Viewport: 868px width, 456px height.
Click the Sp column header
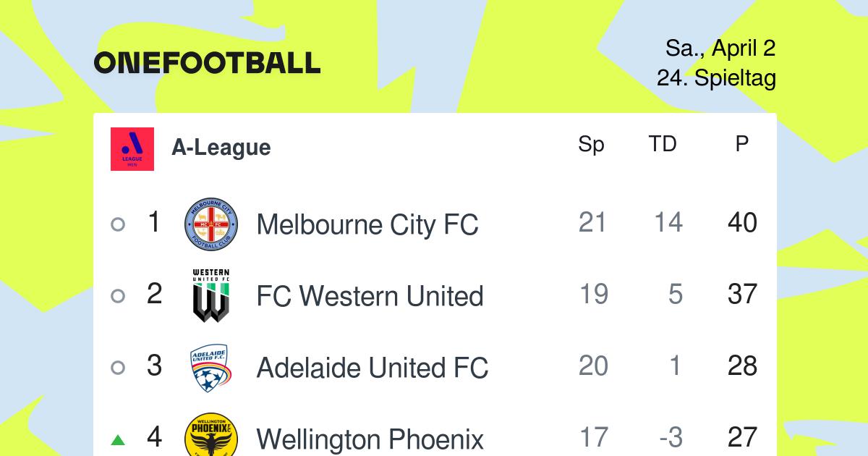click(x=591, y=145)
